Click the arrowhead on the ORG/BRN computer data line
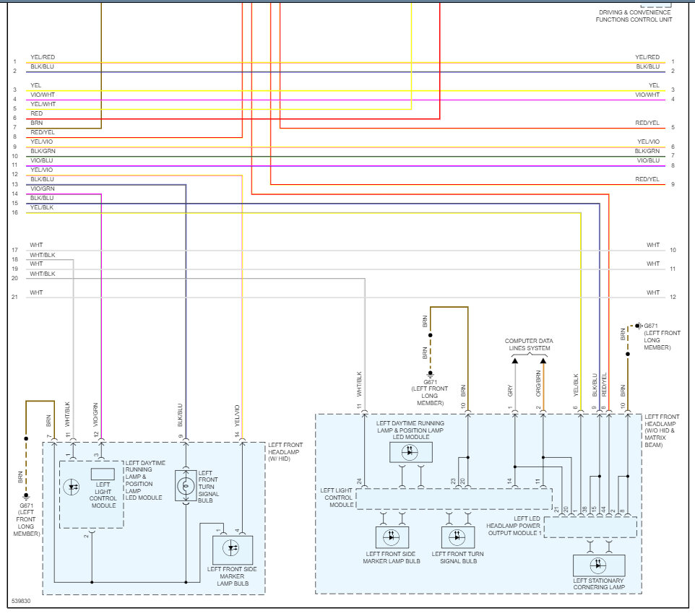Screen dimensions: 695x616 (x=543, y=361)
